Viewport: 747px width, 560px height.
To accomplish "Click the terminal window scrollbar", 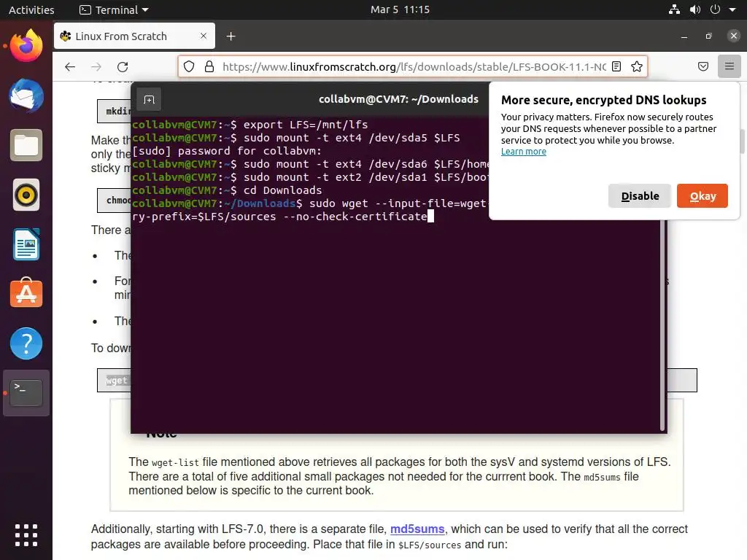I will click(x=662, y=324).
